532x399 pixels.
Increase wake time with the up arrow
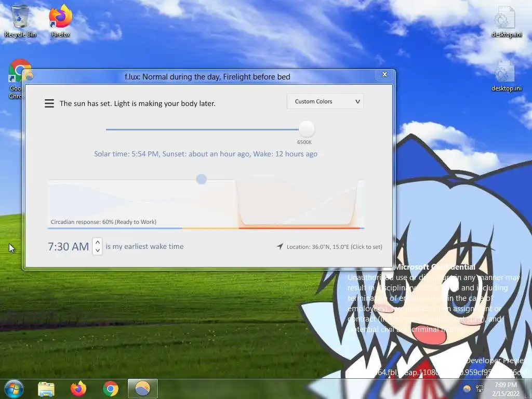point(97,242)
